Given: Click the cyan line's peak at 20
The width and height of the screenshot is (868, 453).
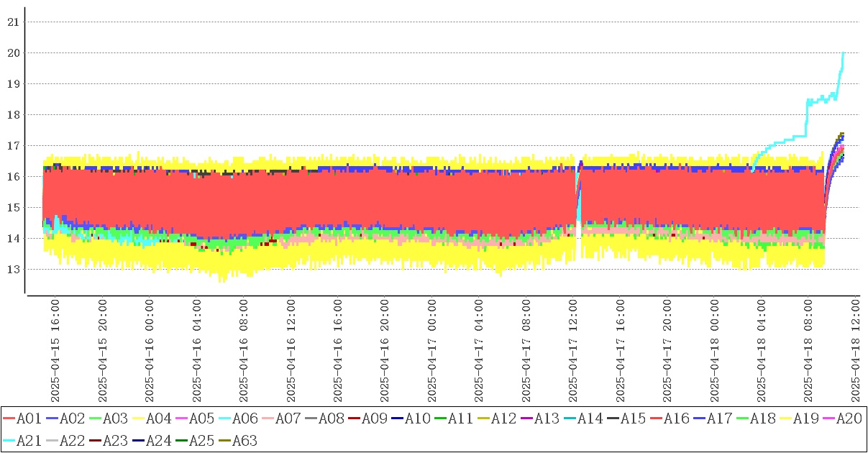Looking at the screenshot, I should coord(843,53).
